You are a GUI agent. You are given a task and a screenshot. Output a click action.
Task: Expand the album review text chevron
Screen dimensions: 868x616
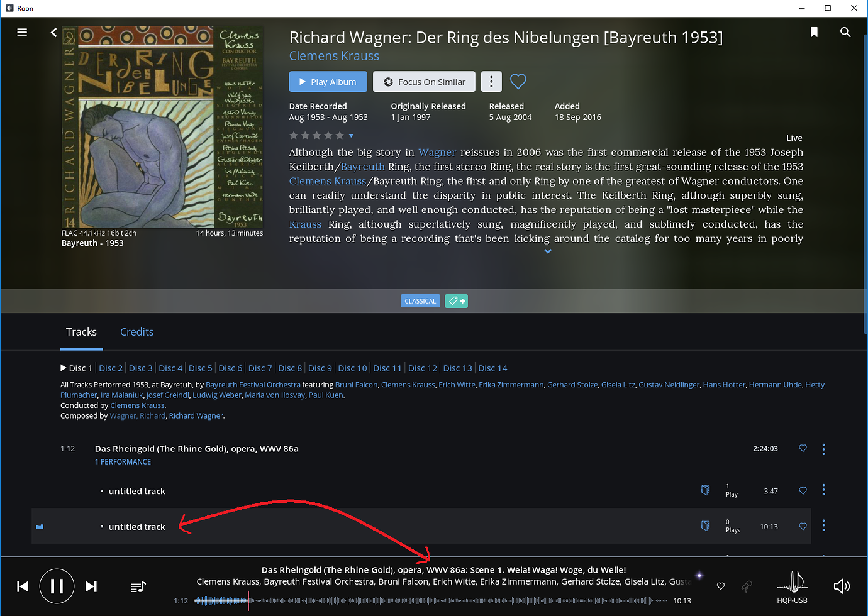548,251
